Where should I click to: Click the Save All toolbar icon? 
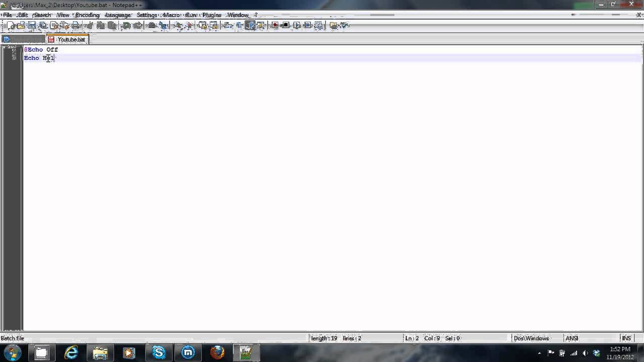43,25
